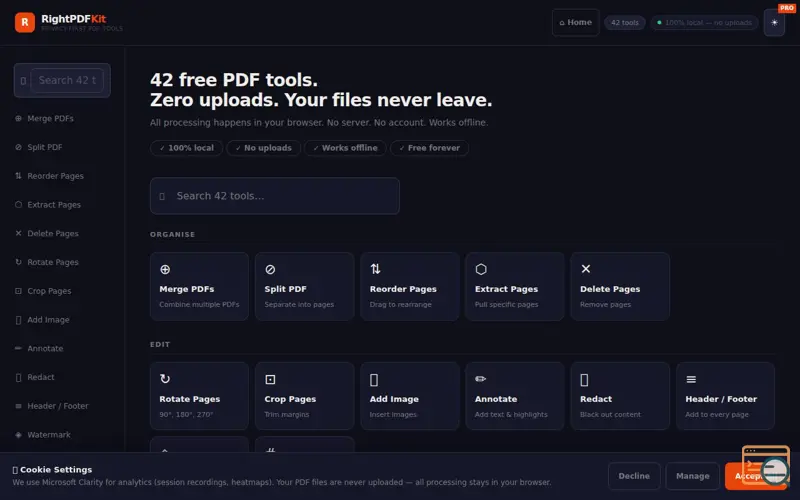The height and width of the screenshot is (500, 800).
Task: Click the sidebar Extract Pages icon
Action: [18, 205]
